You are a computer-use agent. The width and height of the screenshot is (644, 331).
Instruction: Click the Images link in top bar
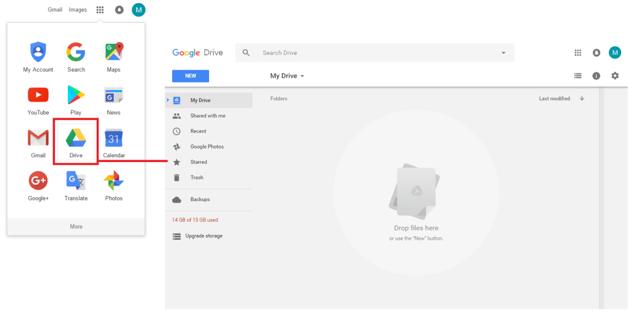click(x=78, y=9)
